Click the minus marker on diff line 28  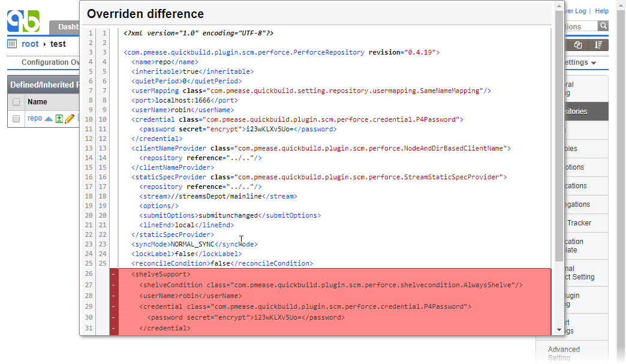tap(114, 296)
